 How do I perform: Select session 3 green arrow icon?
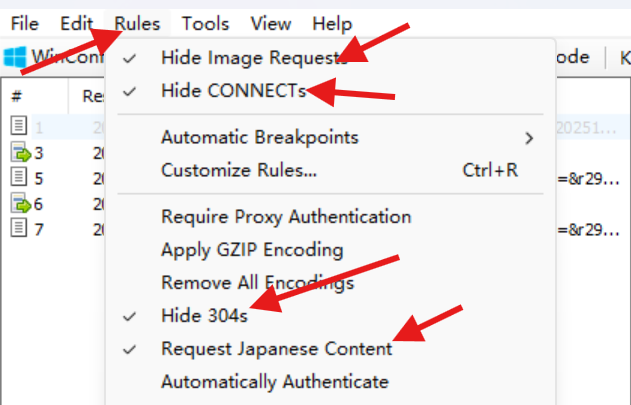(x=20, y=152)
